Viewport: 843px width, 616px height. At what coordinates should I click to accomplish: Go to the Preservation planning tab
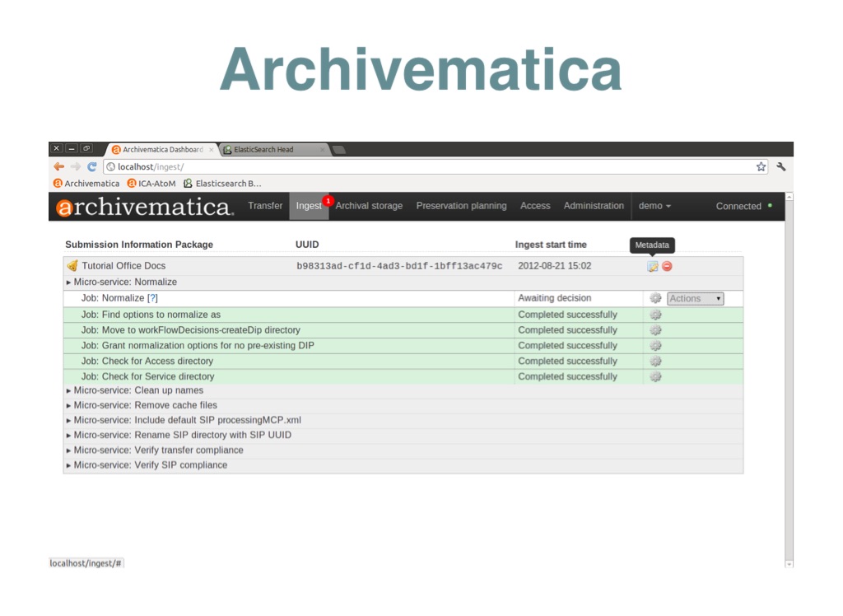click(461, 206)
